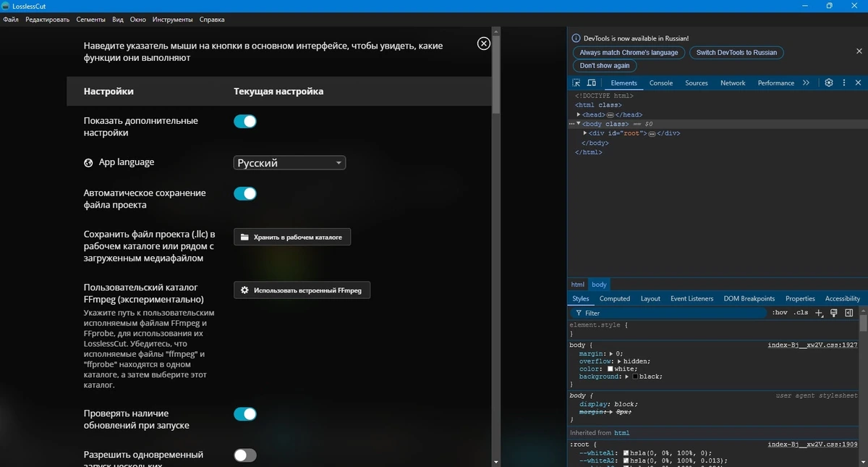Open the App language dropdown showing Русский
The width and height of the screenshot is (868, 467).
(x=289, y=163)
